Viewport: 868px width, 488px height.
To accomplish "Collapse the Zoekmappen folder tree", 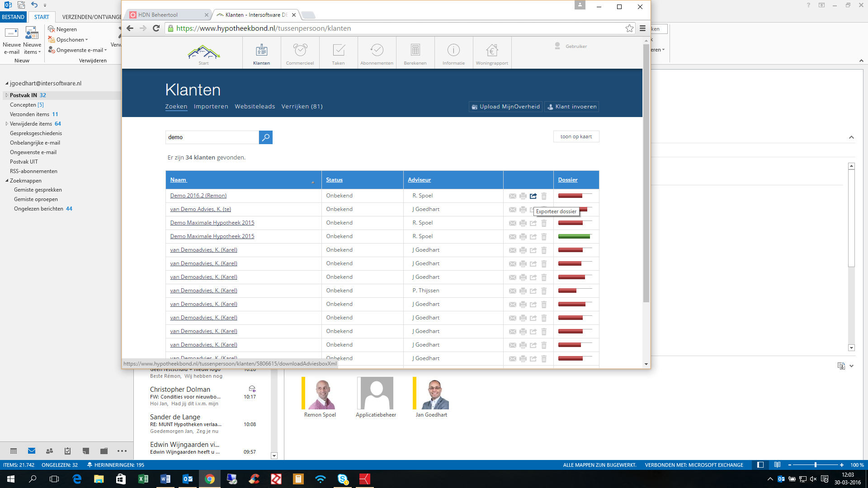I will [7, 181].
